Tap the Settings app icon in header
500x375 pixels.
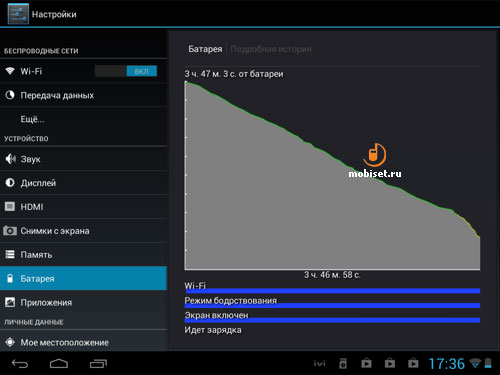coord(18,14)
